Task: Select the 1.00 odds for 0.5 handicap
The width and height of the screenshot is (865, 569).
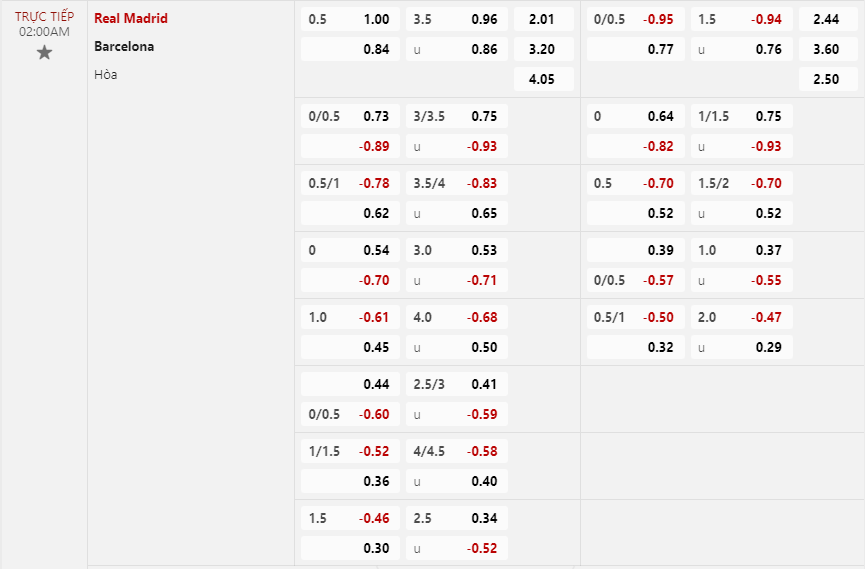Action: [376, 19]
